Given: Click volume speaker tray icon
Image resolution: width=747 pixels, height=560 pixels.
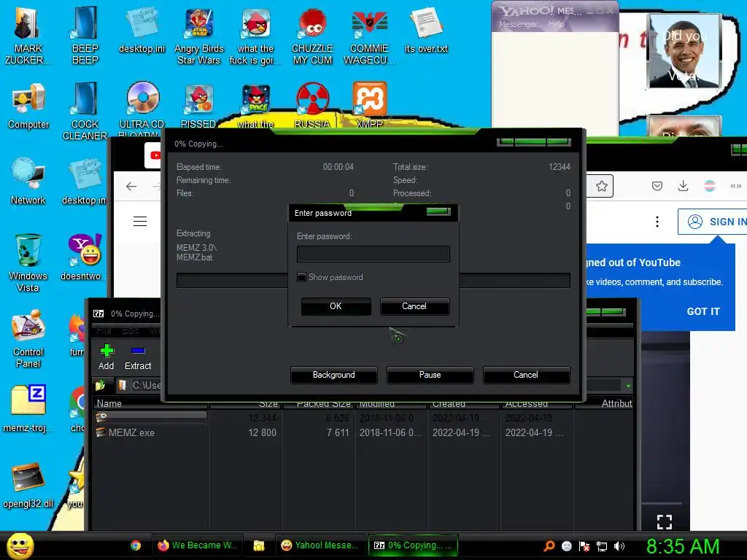Looking at the screenshot, I should point(619,546).
